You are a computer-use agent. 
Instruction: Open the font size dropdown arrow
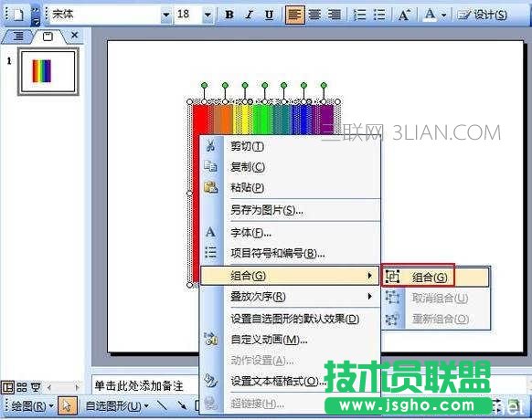point(207,15)
